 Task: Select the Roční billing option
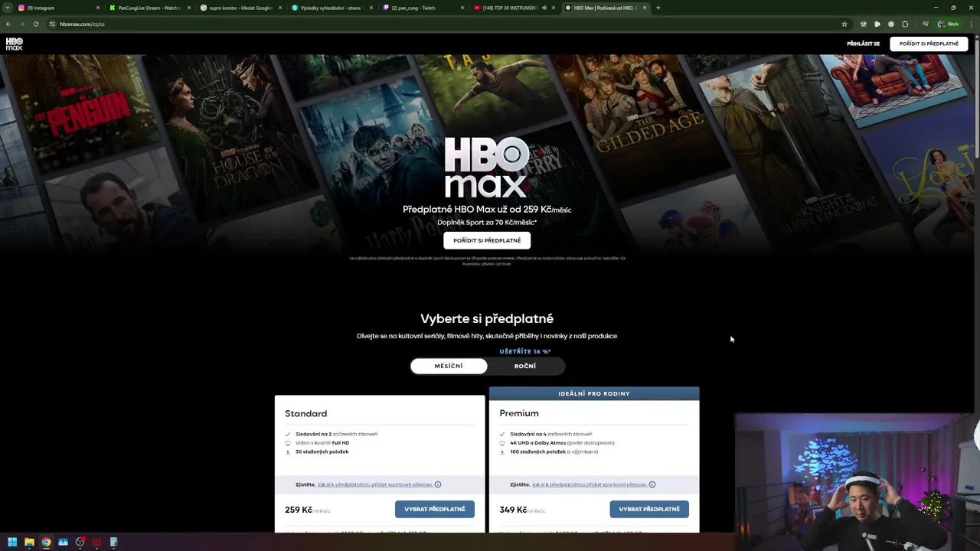tap(525, 366)
